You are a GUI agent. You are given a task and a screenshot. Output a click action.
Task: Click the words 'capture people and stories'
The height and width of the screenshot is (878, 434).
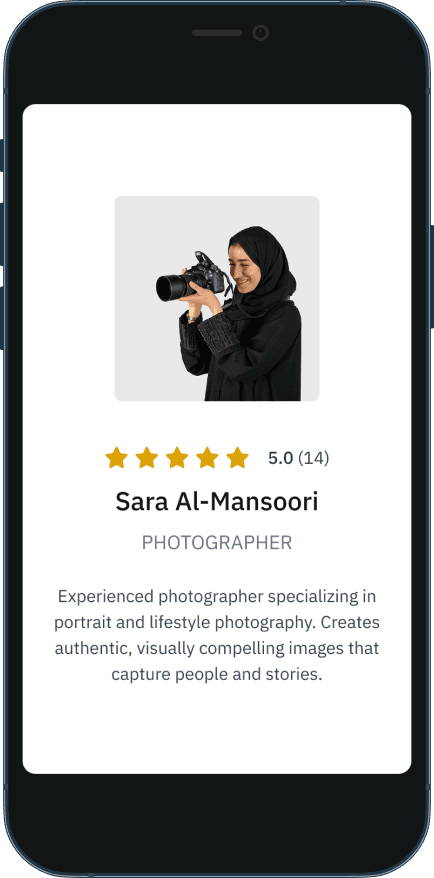(x=216, y=674)
